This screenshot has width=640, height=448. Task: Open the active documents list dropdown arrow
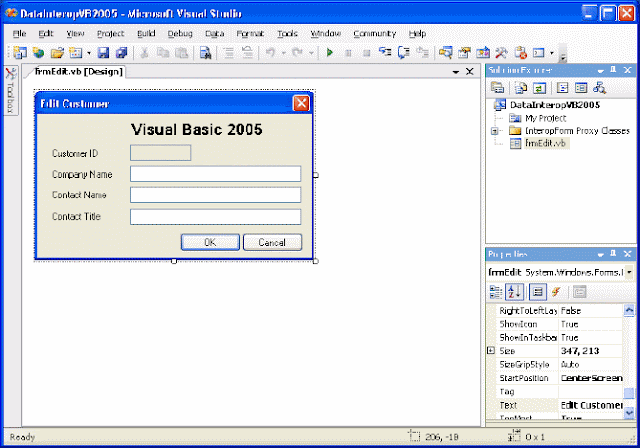point(456,72)
